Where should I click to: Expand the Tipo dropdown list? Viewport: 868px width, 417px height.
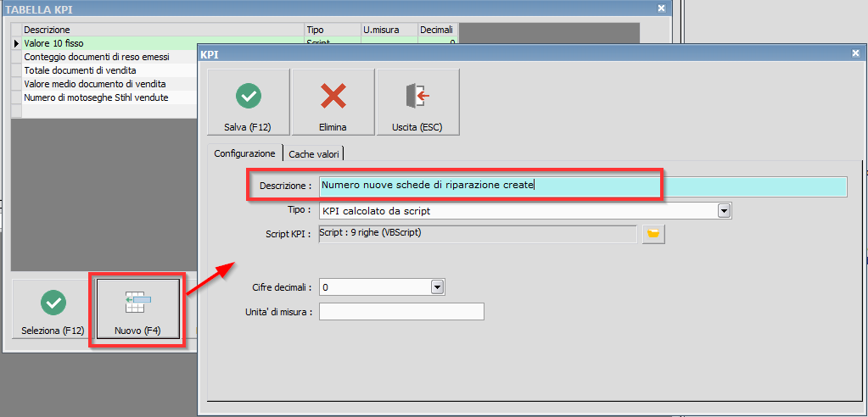pos(724,210)
